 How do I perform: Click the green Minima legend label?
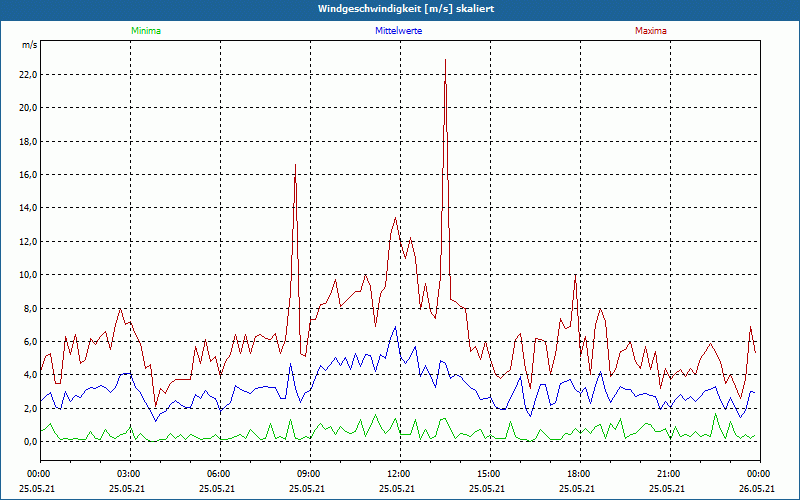tap(145, 31)
